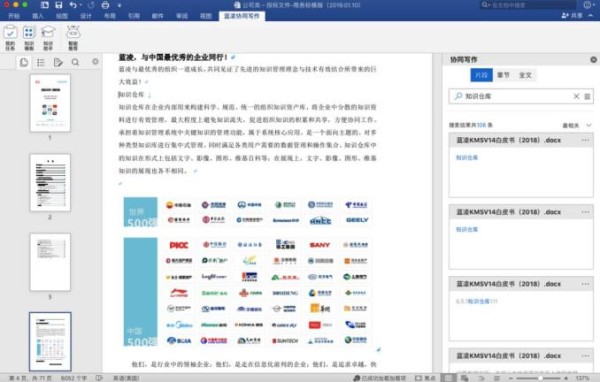Click the magnifier icon in panel search box

pyautogui.click(x=458, y=96)
